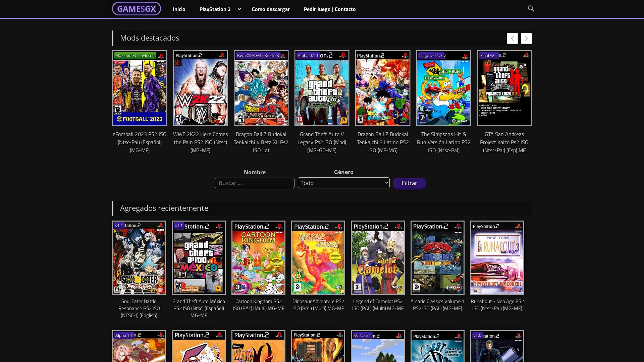644x362 pixels.
Task: Focus the Nombre search field
Action: 254,183
